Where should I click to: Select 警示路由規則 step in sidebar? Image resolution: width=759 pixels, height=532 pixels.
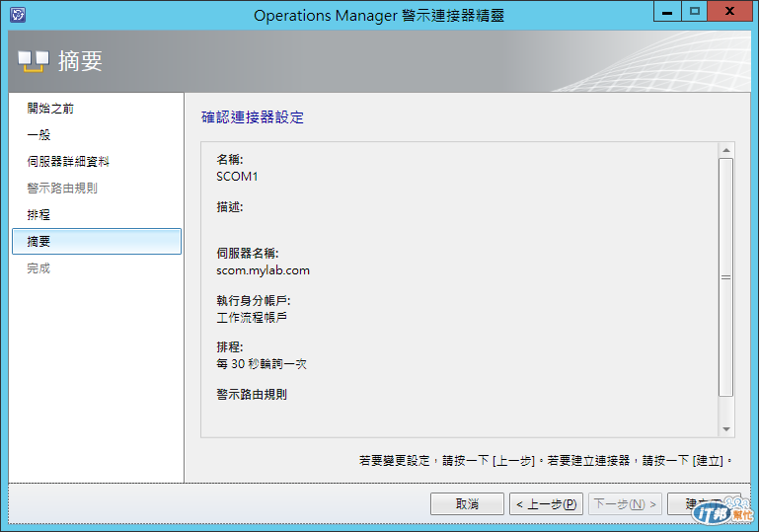tap(62, 189)
